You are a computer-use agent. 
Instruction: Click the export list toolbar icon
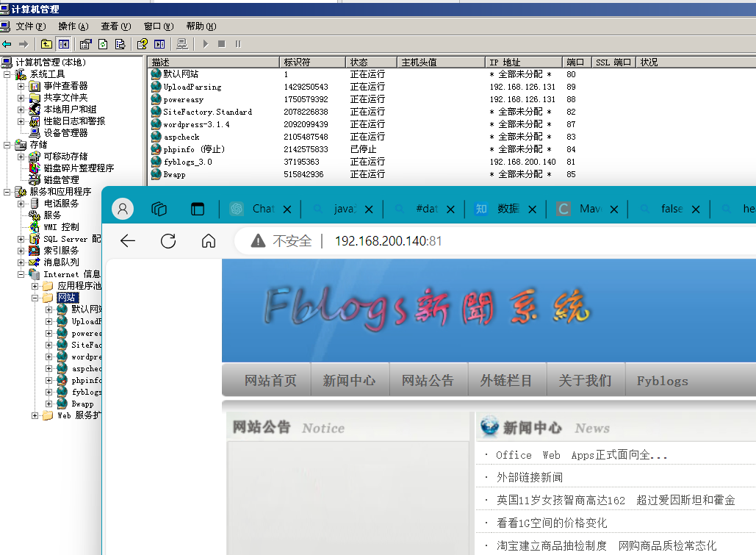pyautogui.click(x=120, y=44)
